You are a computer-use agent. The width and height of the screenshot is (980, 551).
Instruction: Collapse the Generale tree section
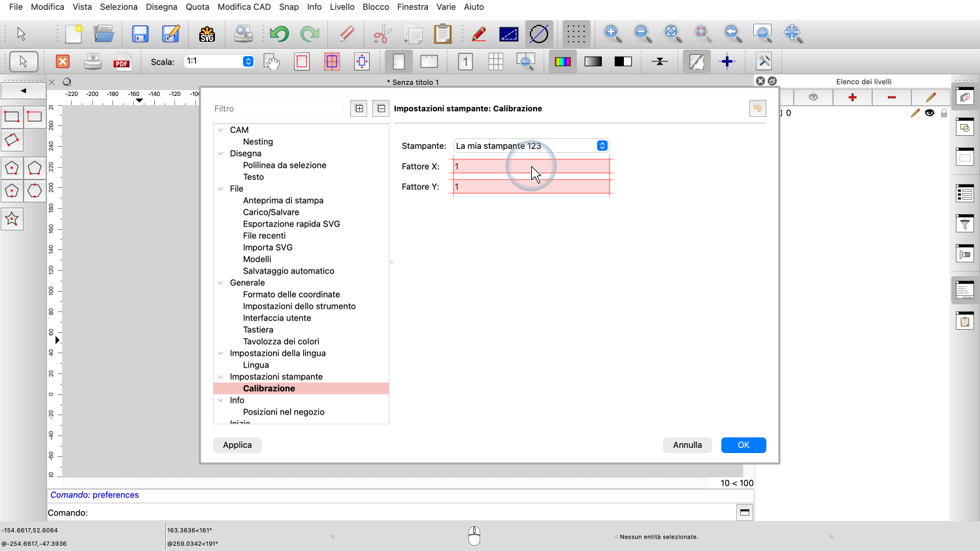tap(221, 283)
